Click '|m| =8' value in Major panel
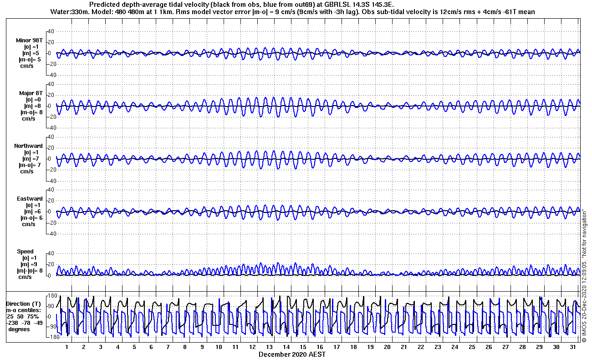Image resolution: width=592 pixels, height=364 pixels. click(x=32, y=106)
